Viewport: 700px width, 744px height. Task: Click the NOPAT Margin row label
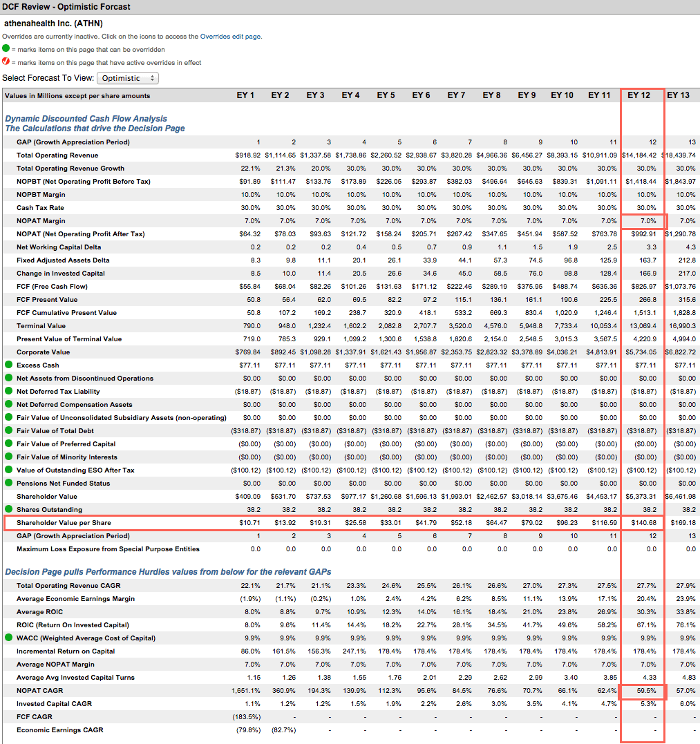pos(41,220)
